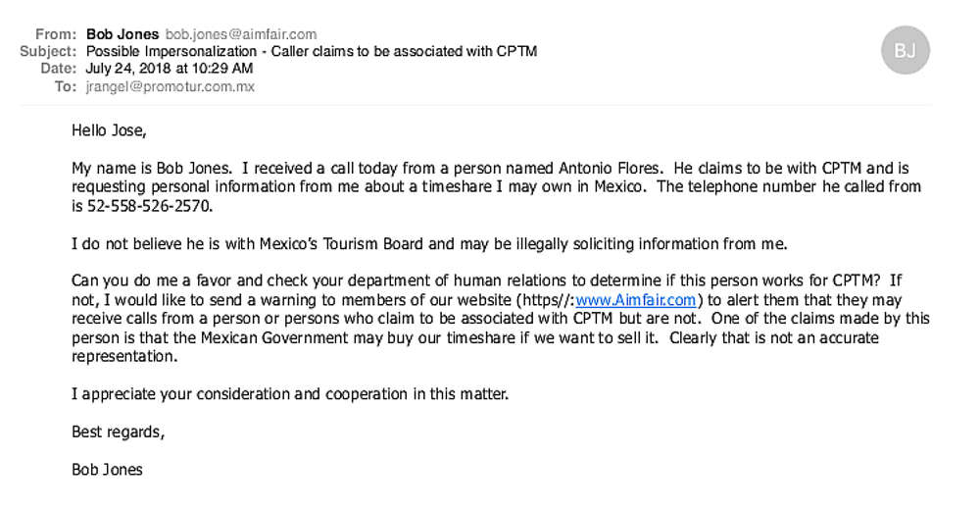
Task: Click the BJ sender avatar circle
Action: pos(905,51)
